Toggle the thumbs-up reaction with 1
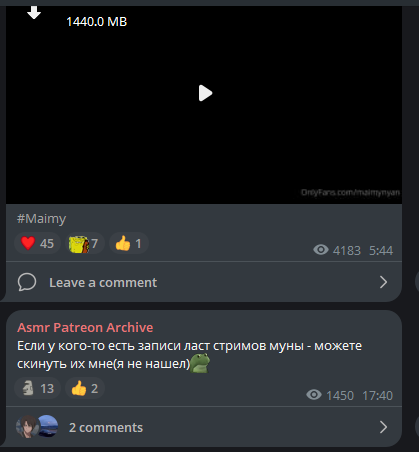 pos(129,243)
